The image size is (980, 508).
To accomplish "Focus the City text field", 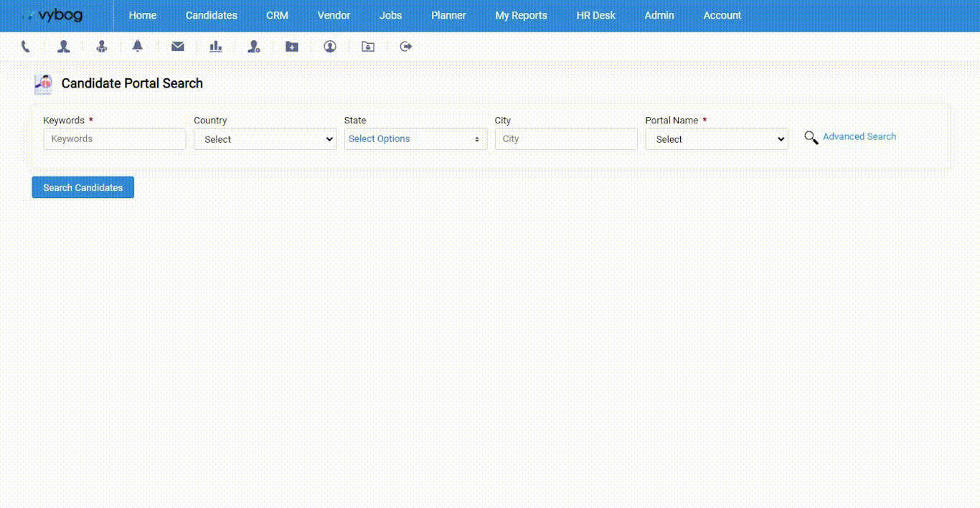I will 566,139.
